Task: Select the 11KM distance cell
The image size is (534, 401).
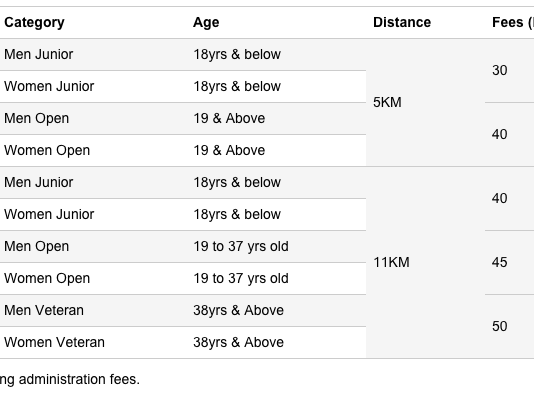Action: point(391,262)
